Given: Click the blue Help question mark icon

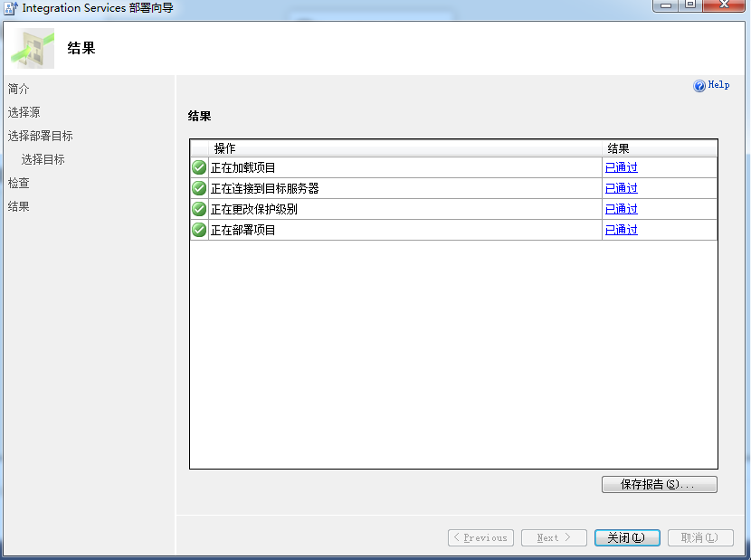Looking at the screenshot, I should 698,84.
